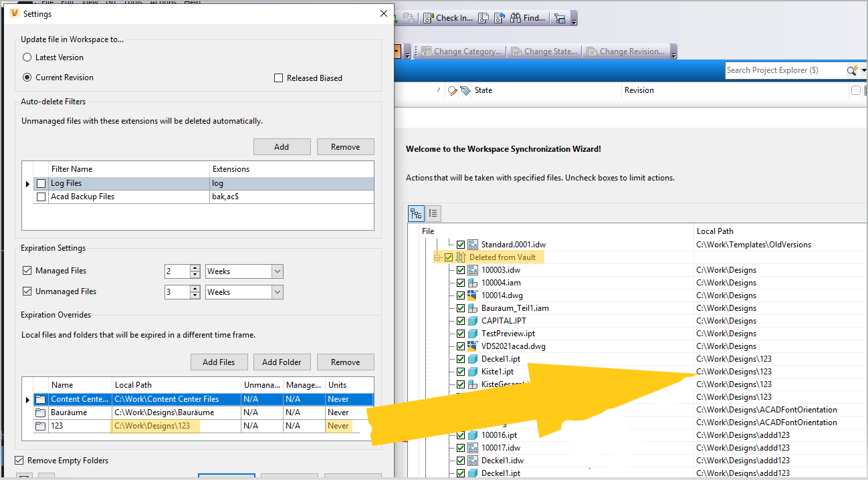Toggle Remove Empty Folders option
The height and width of the screenshot is (480, 868).
(x=19, y=460)
